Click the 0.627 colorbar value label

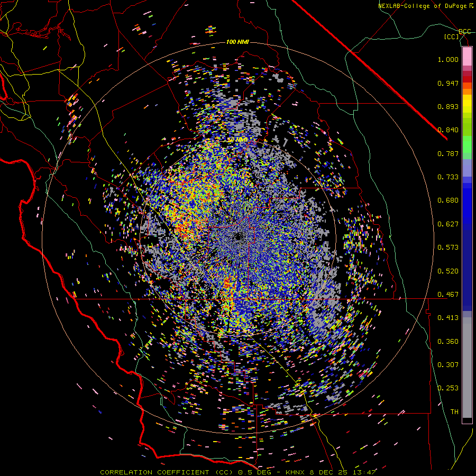(448, 224)
